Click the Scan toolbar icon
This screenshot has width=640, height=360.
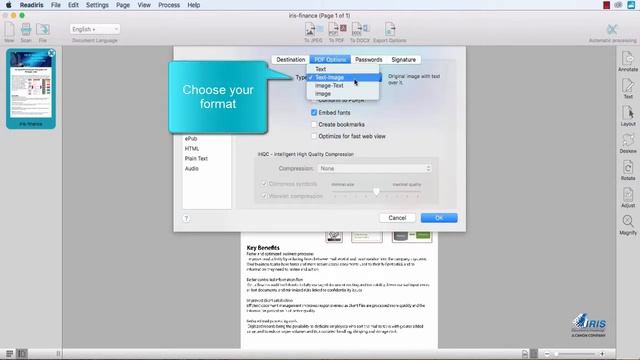coord(26,30)
